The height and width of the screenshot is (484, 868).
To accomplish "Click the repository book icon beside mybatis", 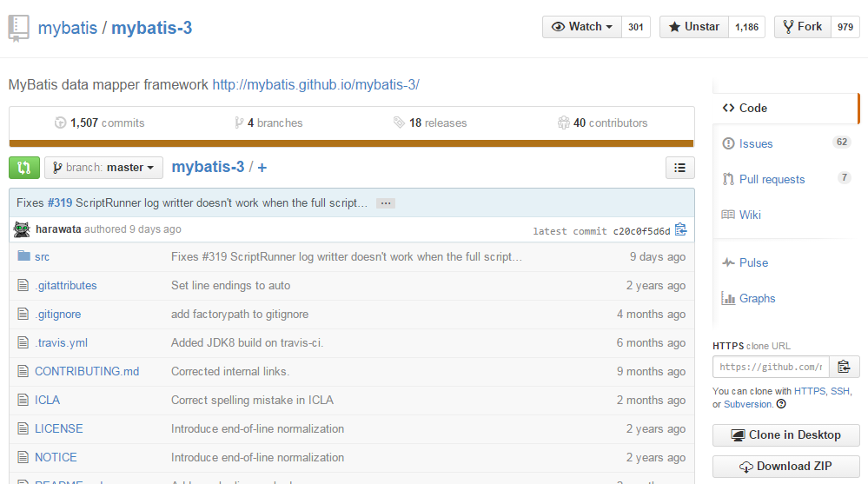I will 18,29.
